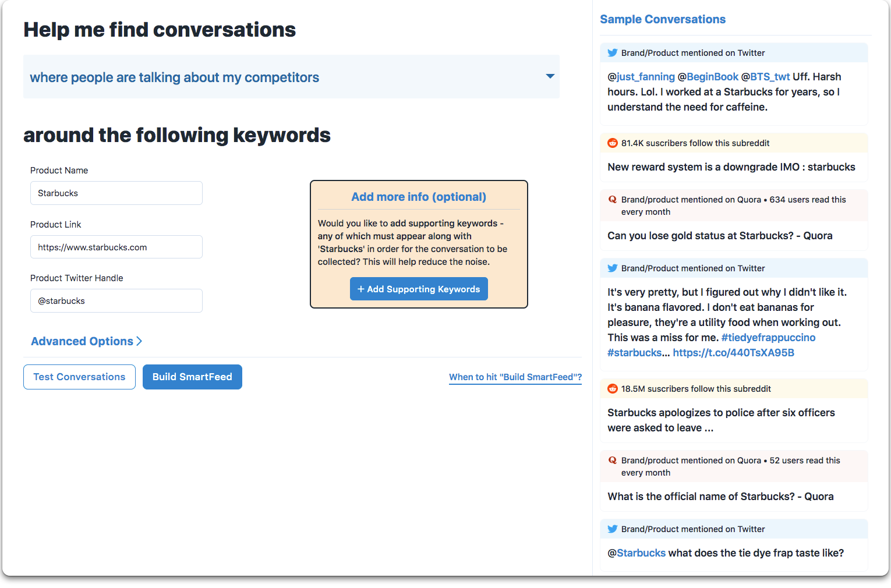Image resolution: width=891 pixels, height=588 pixels.
Task: Click the Reddit icon beside 18.5M subscribers
Action: pyautogui.click(x=613, y=389)
